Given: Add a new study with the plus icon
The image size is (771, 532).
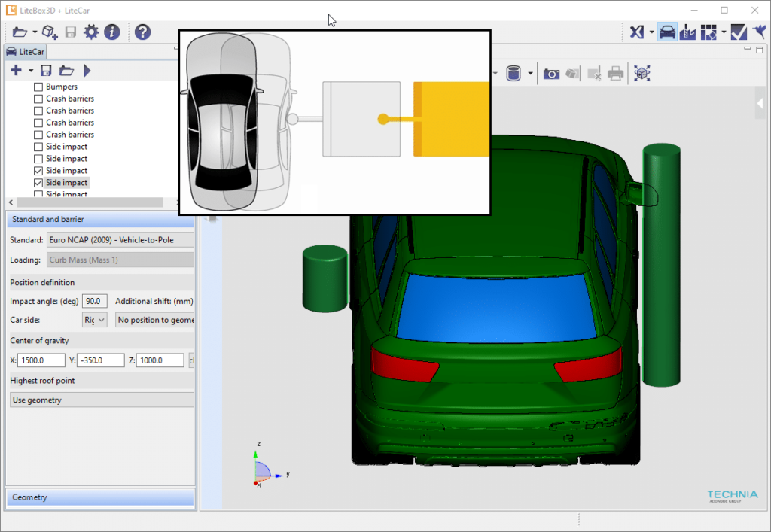Looking at the screenshot, I should [16, 71].
